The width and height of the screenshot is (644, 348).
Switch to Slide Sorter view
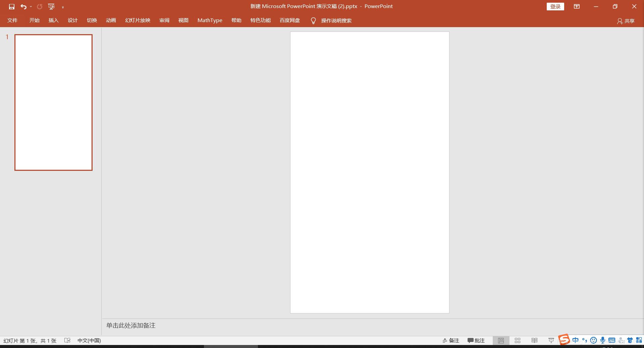coord(518,341)
